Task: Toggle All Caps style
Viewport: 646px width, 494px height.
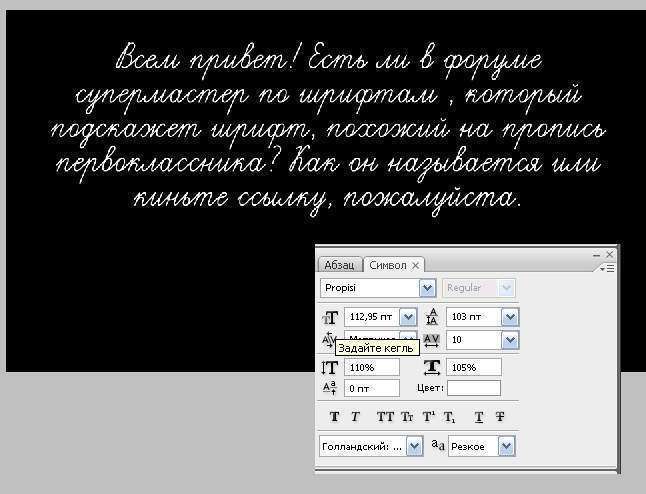Action: point(385,417)
